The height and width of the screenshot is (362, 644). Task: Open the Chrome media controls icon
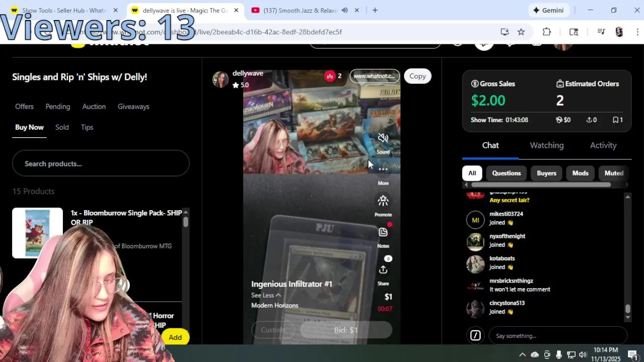pos(601,32)
